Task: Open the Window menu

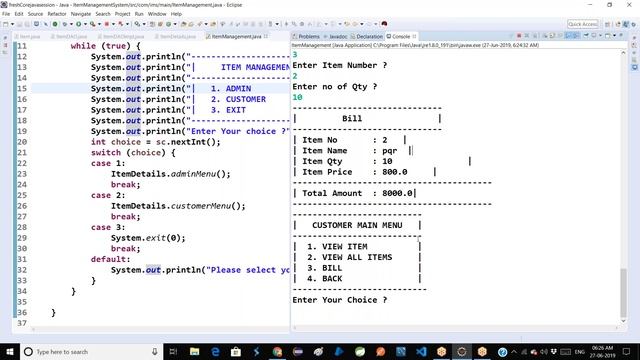Action: click(157, 14)
